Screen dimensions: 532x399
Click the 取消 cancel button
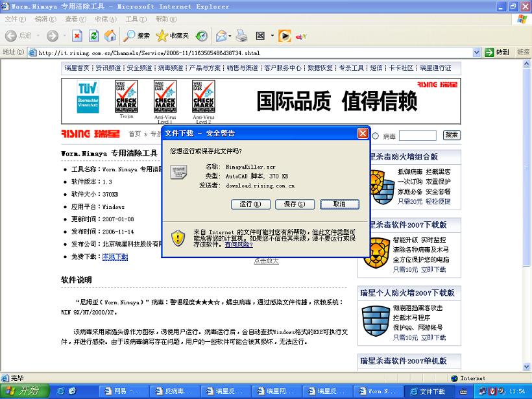tap(339, 204)
